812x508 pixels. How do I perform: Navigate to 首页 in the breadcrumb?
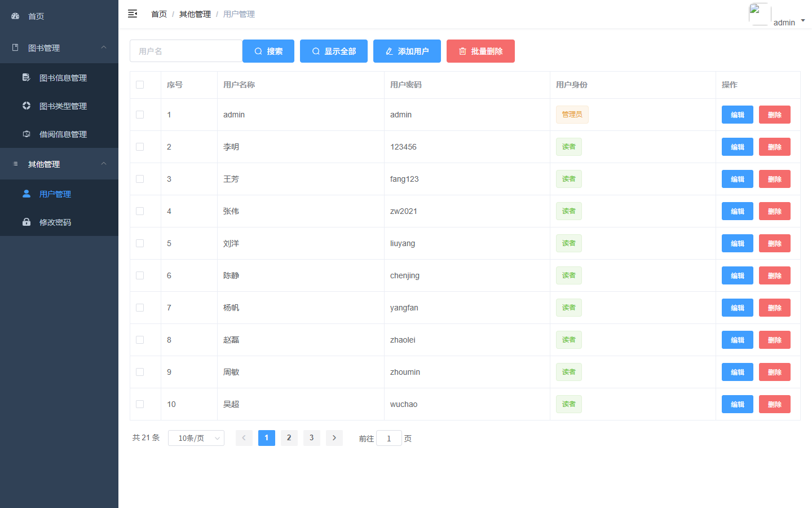click(159, 14)
